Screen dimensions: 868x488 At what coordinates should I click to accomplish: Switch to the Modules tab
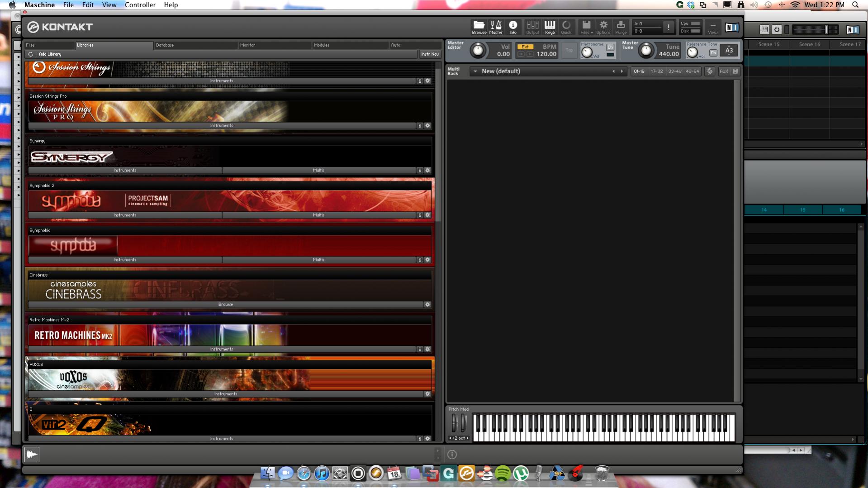pyautogui.click(x=351, y=45)
